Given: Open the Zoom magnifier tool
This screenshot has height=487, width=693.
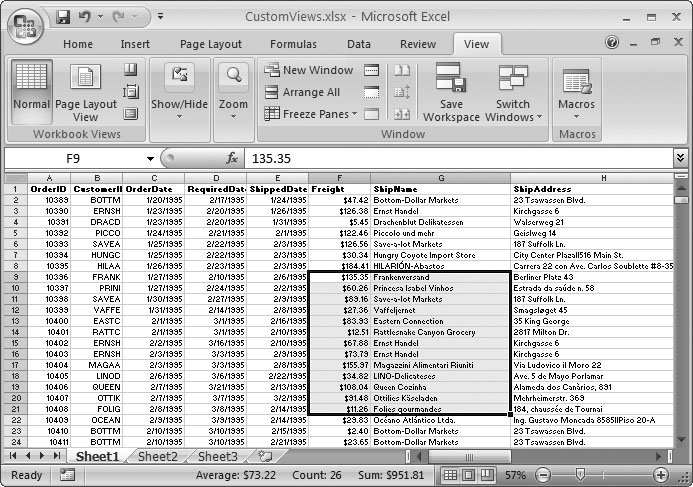Looking at the screenshot, I should (x=233, y=86).
